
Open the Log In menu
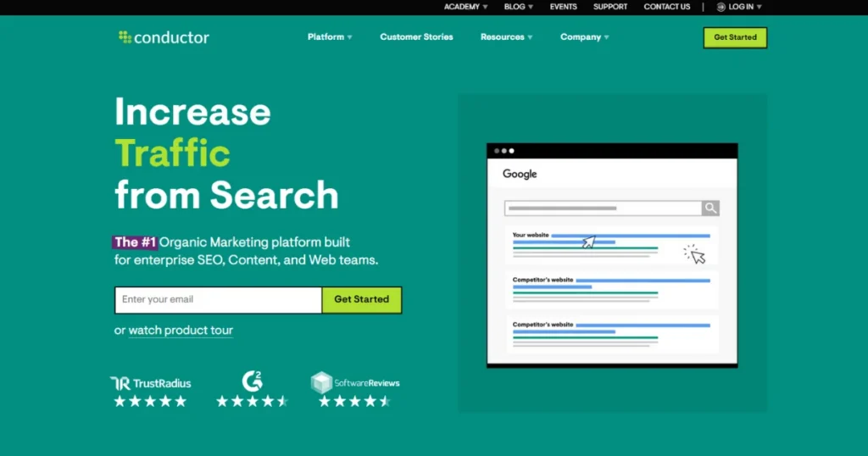point(739,7)
